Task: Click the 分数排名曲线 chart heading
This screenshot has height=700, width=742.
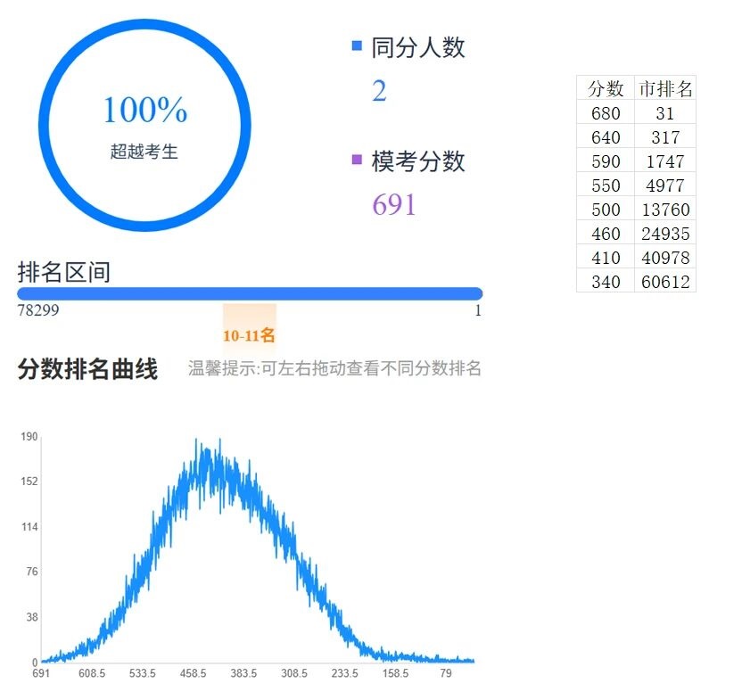Action: coord(87,368)
